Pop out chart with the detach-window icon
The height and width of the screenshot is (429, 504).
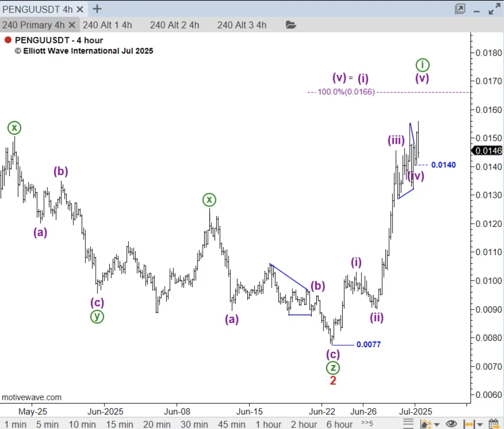coord(460,9)
